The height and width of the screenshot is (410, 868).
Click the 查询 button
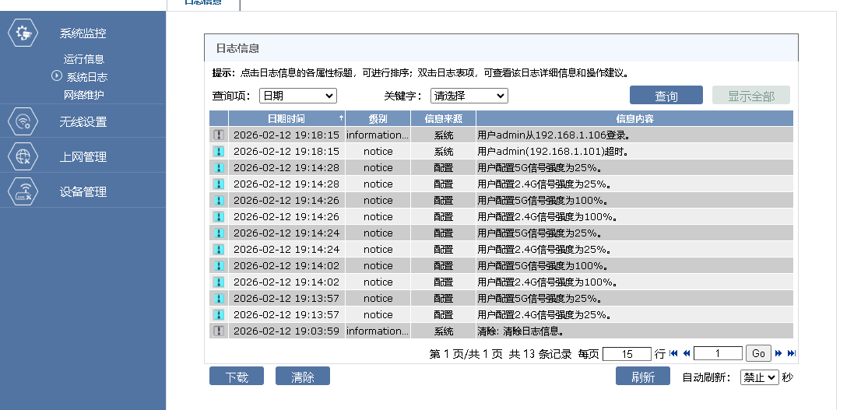point(666,96)
